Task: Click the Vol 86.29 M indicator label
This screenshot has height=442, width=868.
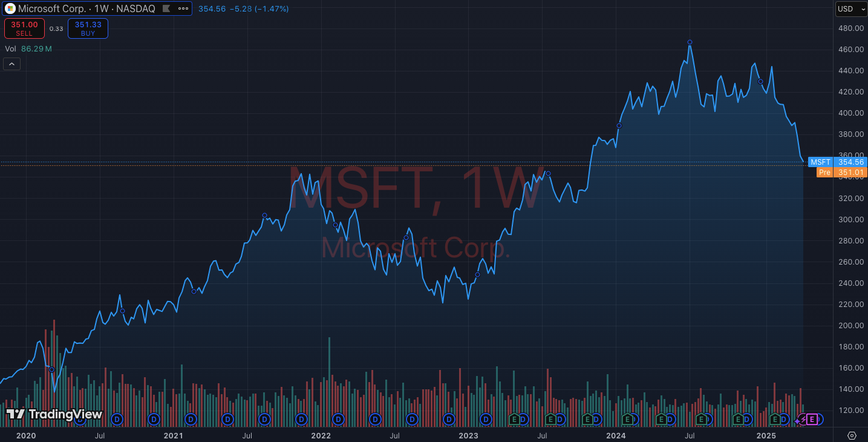Action: pos(28,48)
